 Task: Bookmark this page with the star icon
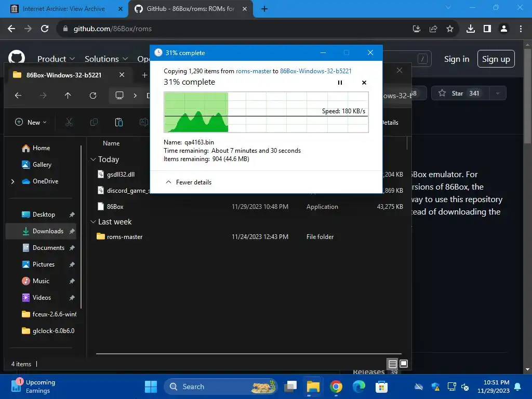[x=450, y=29]
